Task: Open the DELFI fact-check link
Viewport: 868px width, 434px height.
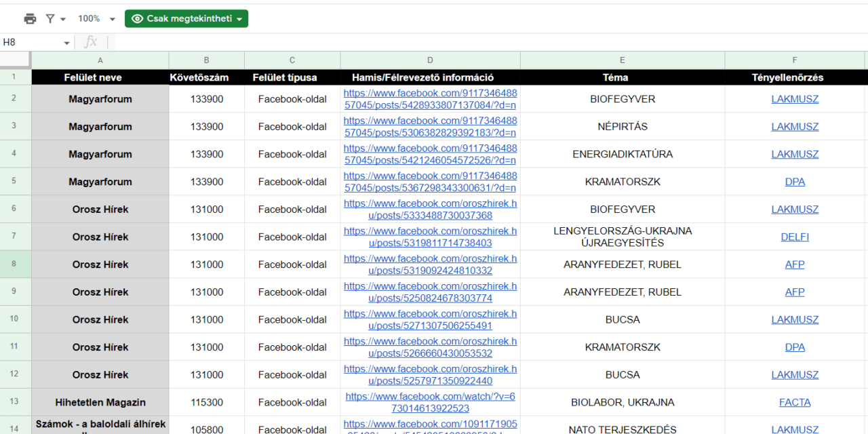Action: 794,237
